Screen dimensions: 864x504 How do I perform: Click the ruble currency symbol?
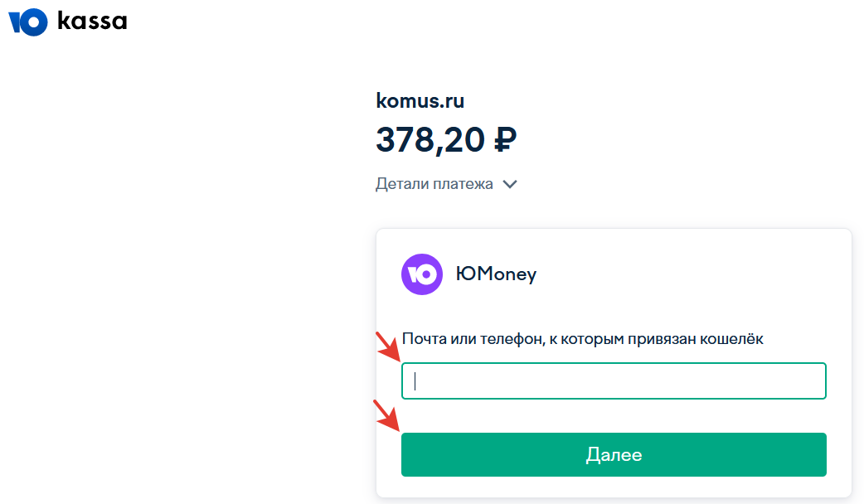(x=505, y=139)
